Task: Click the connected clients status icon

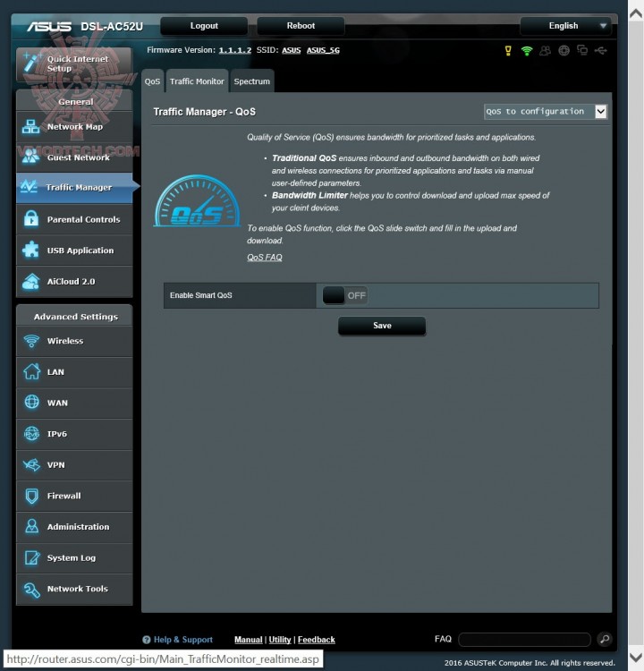Action: point(582,50)
